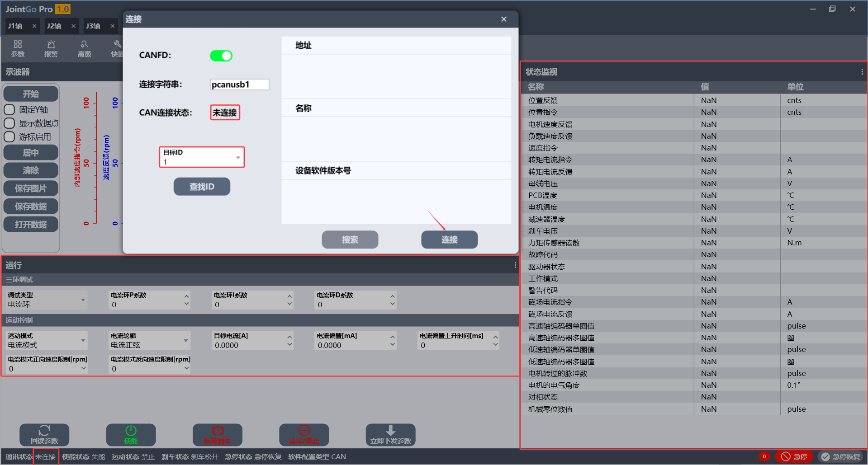The width and height of the screenshot is (868, 465).
Task: Increase the 电流环D系数 value
Action: tap(393, 296)
